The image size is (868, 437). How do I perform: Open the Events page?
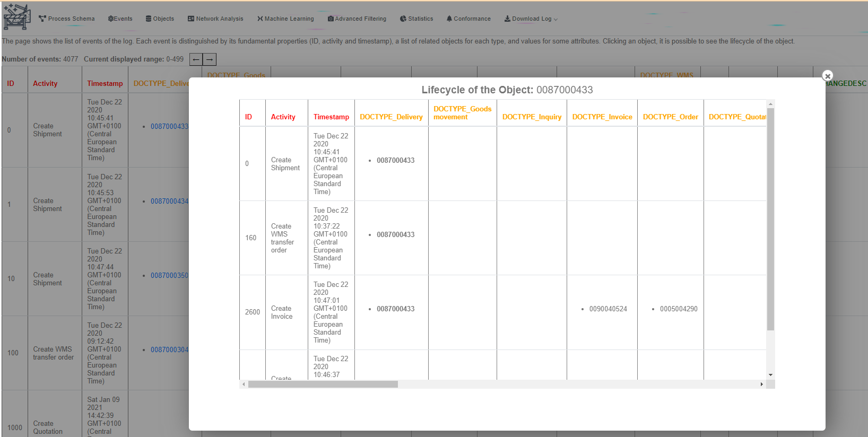click(120, 19)
